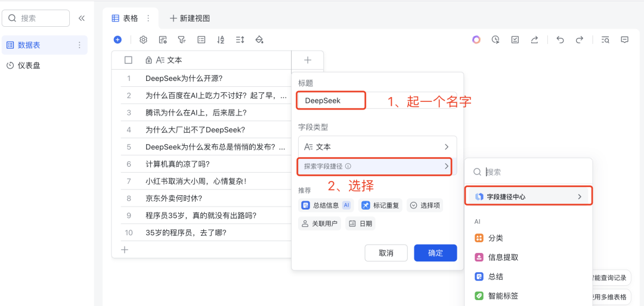The width and height of the screenshot is (644, 306).
Task: Focus the title field containing DeepSeek
Action: pyautogui.click(x=377, y=101)
